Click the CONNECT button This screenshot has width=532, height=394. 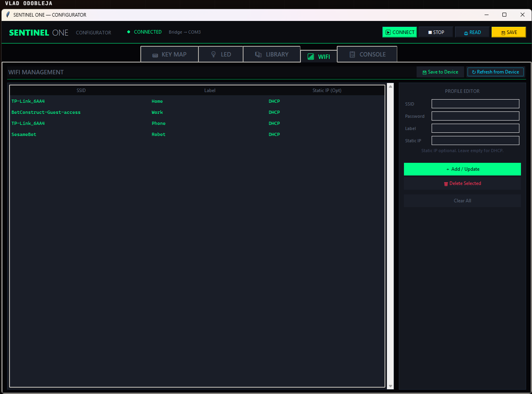point(400,32)
